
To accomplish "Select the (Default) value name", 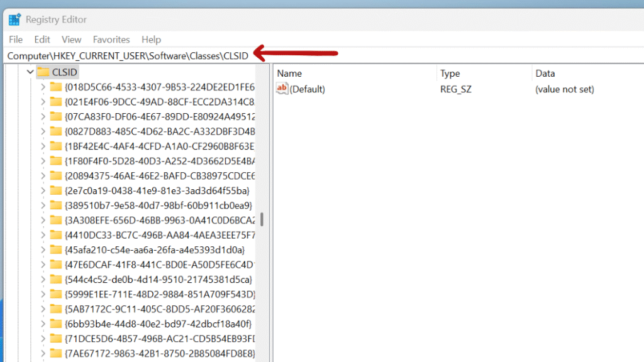I will tap(307, 89).
